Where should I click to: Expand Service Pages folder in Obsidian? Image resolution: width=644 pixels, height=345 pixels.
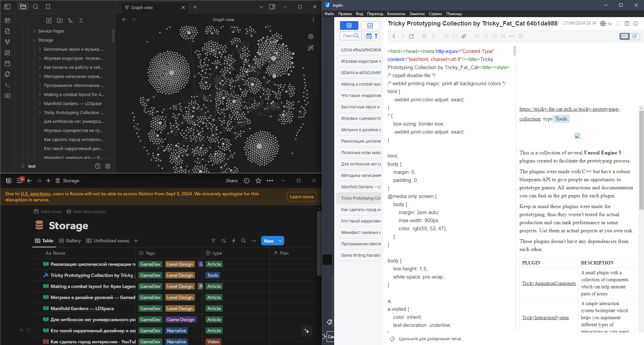[34, 31]
